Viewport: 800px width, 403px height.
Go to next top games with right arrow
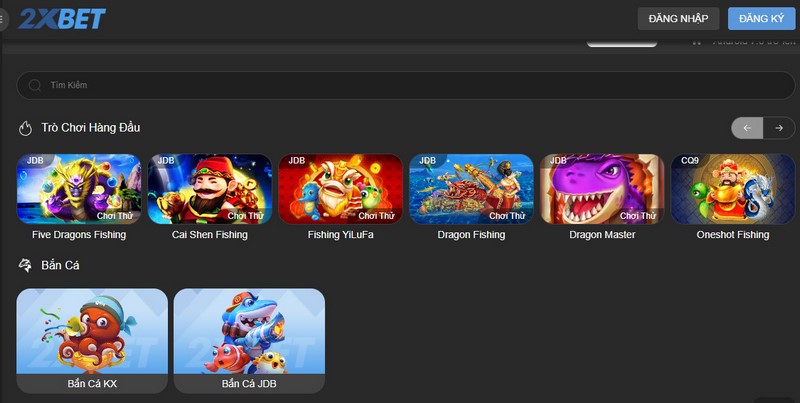[x=779, y=128]
